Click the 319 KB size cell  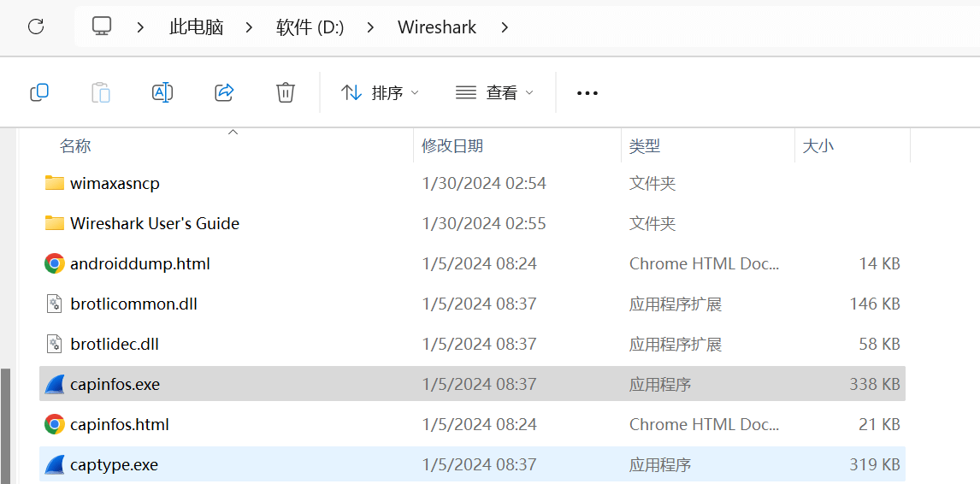pyautogui.click(x=875, y=464)
